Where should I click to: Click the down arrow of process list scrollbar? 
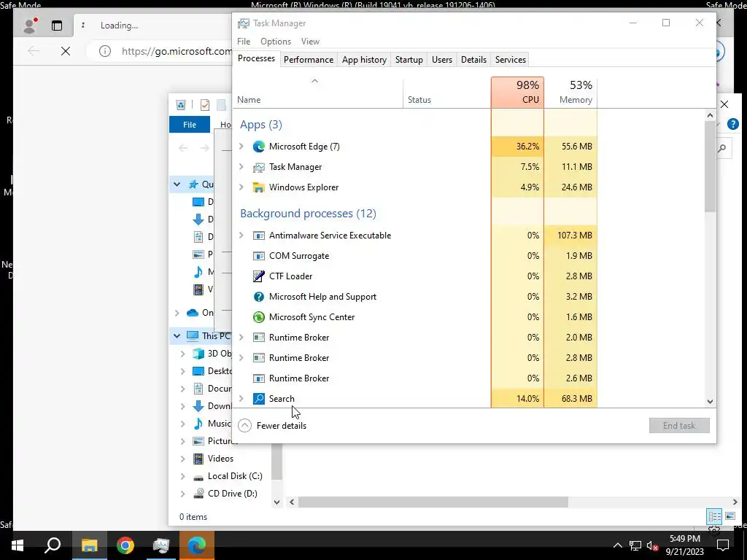point(710,402)
